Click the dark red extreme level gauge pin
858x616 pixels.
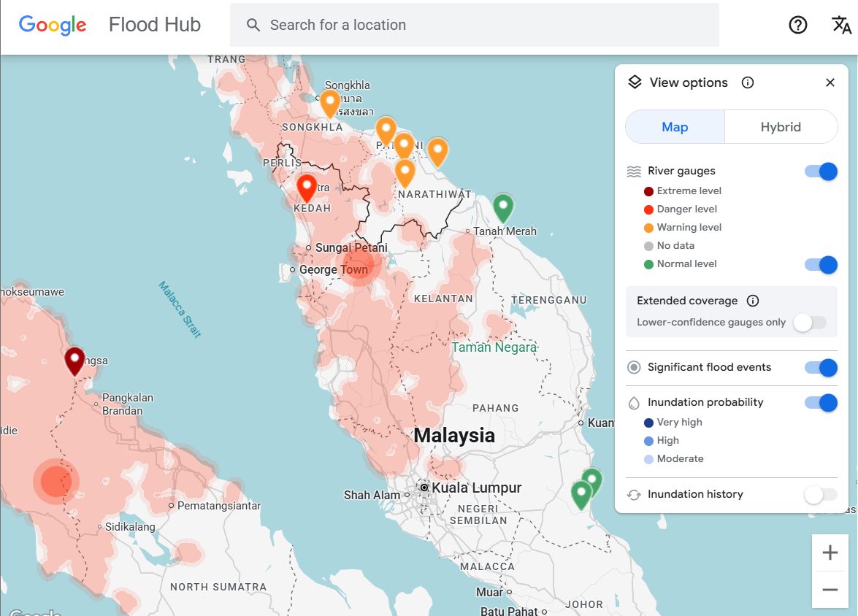tap(74, 360)
